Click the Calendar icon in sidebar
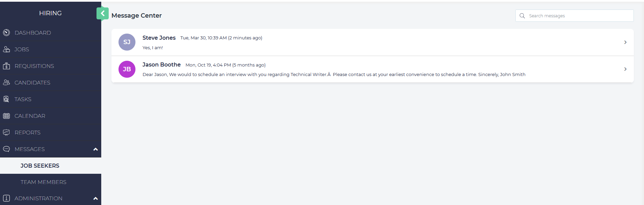The width and height of the screenshot is (644, 205). tap(6, 116)
